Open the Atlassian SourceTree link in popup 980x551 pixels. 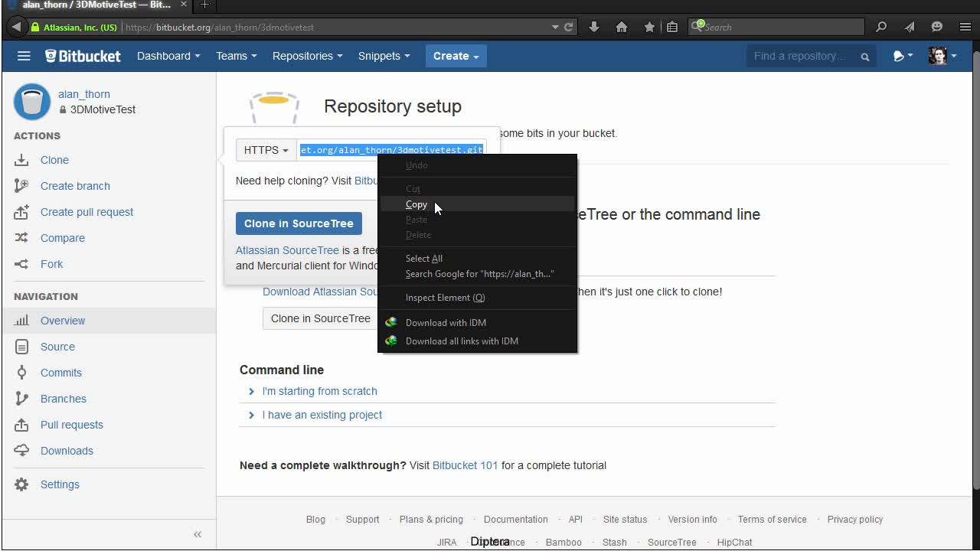tap(287, 250)
